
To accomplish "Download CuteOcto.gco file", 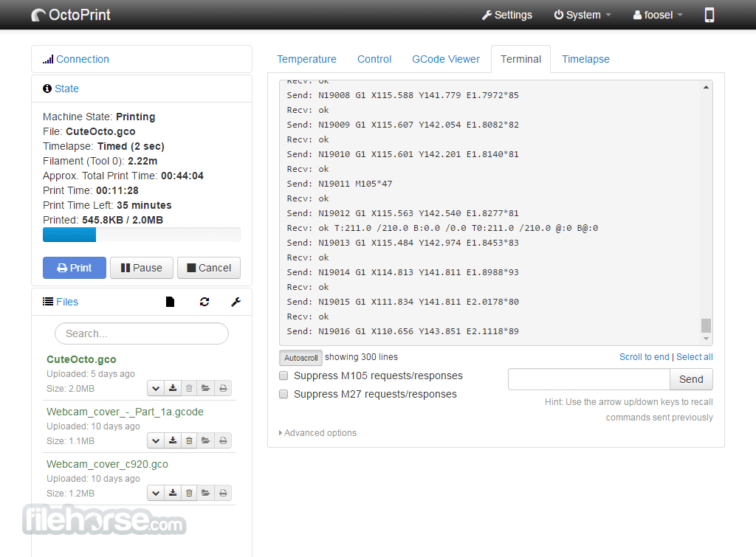I will (x=173, y=388).
